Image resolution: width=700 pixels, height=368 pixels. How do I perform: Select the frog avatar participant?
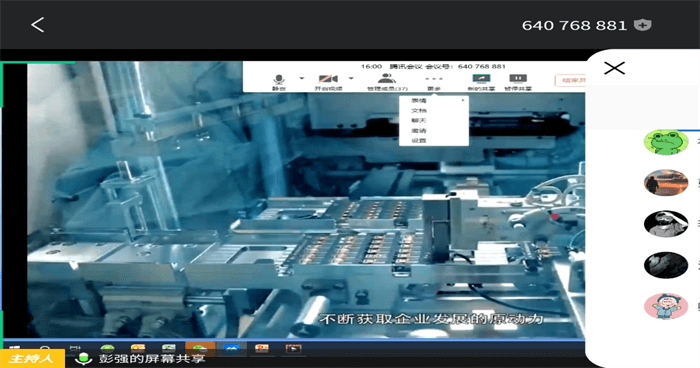coord(666,142)
